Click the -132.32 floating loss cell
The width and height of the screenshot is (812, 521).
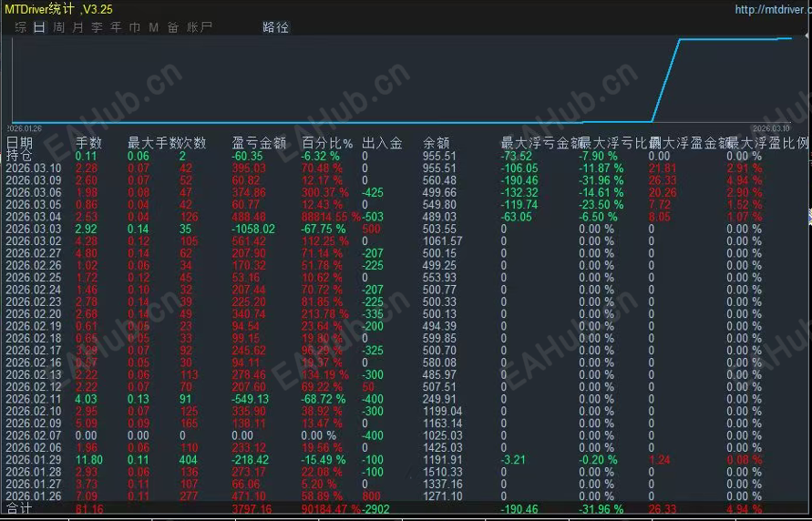(x=519, y=192)
